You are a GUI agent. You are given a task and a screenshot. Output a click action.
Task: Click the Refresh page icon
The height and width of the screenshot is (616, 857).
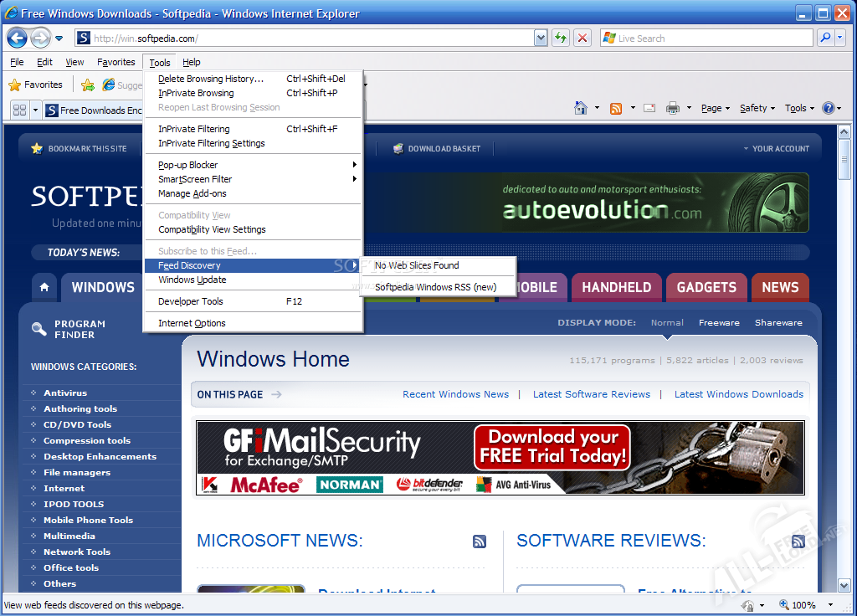560,38
